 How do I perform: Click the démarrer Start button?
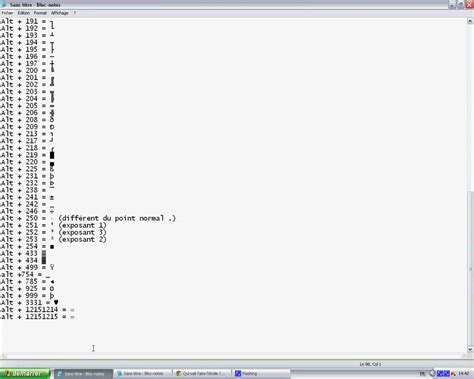tap(25, 374)
